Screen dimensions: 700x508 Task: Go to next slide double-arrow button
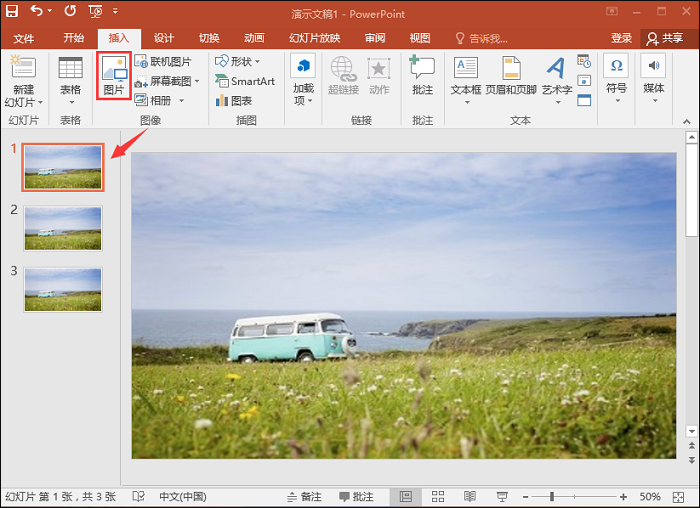(x=692, y=460)
